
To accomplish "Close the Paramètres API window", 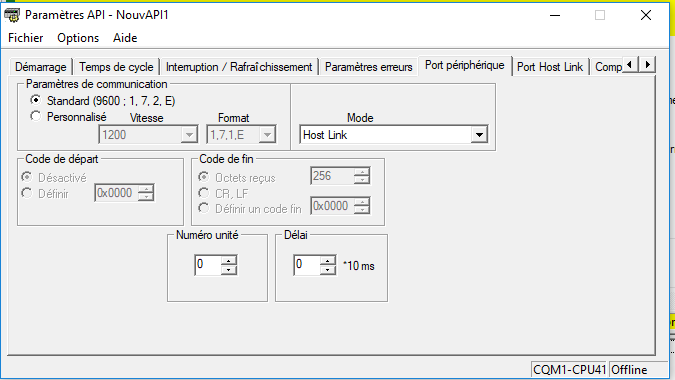I will [646, 15].
